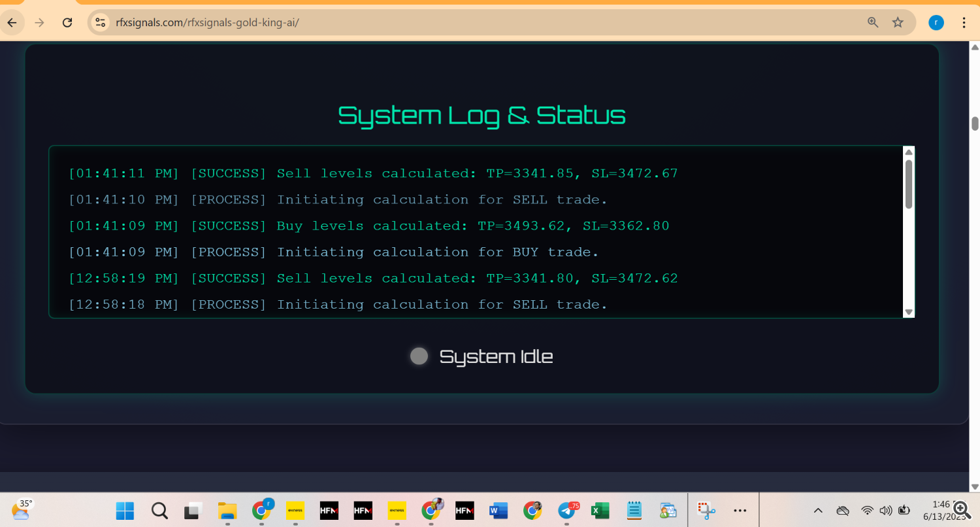Open the Chrome profile avatar
The image size is (980, 527).
[936, 23]
